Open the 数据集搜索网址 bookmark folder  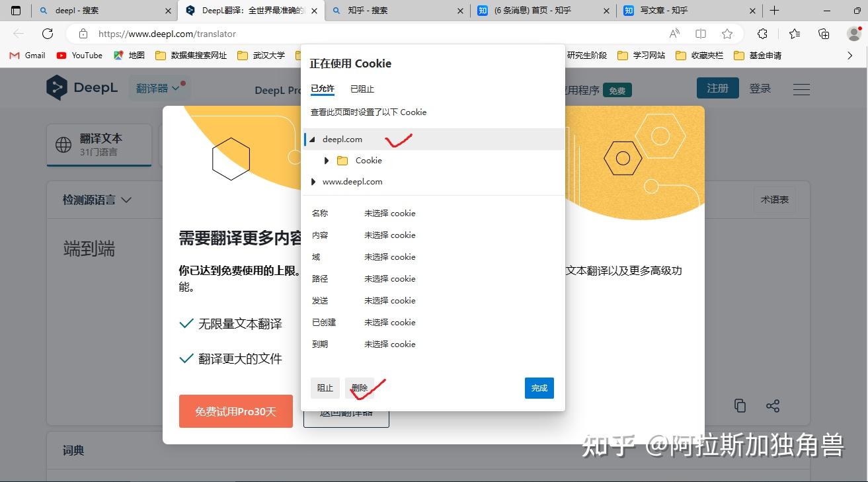point(191,56)
